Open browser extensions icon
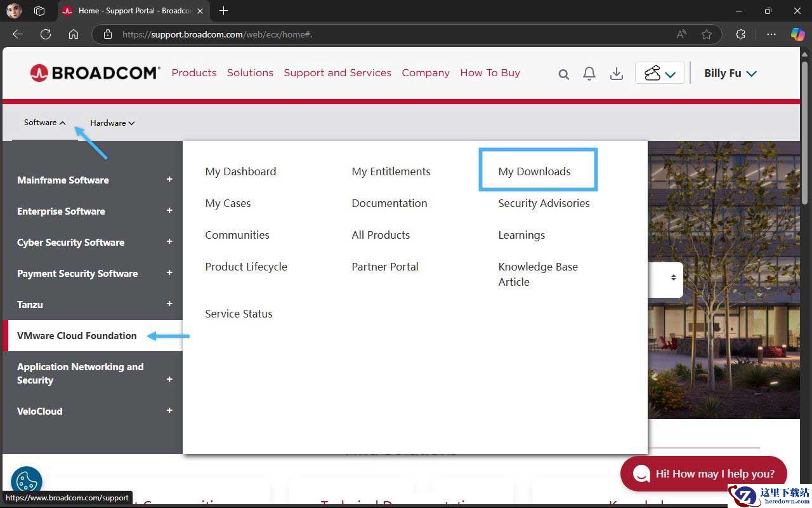The width and height of the screenshot is (812, 508). click(x=740, y=34)
